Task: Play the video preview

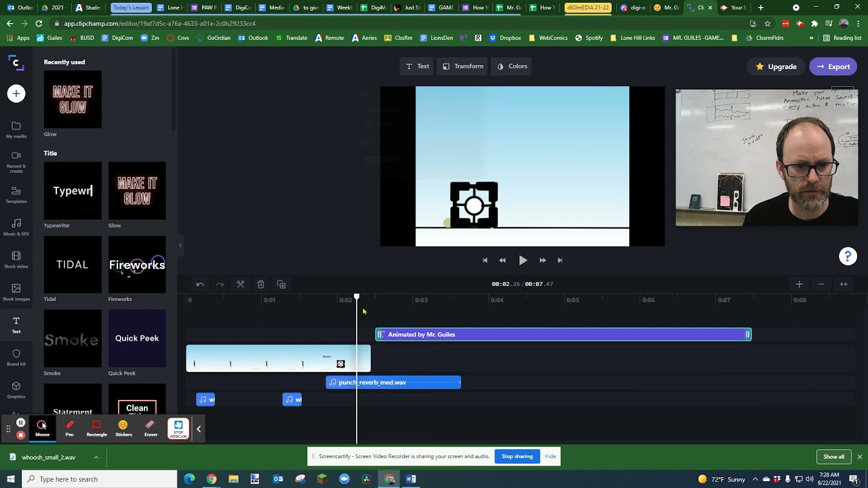Action: 523,260
